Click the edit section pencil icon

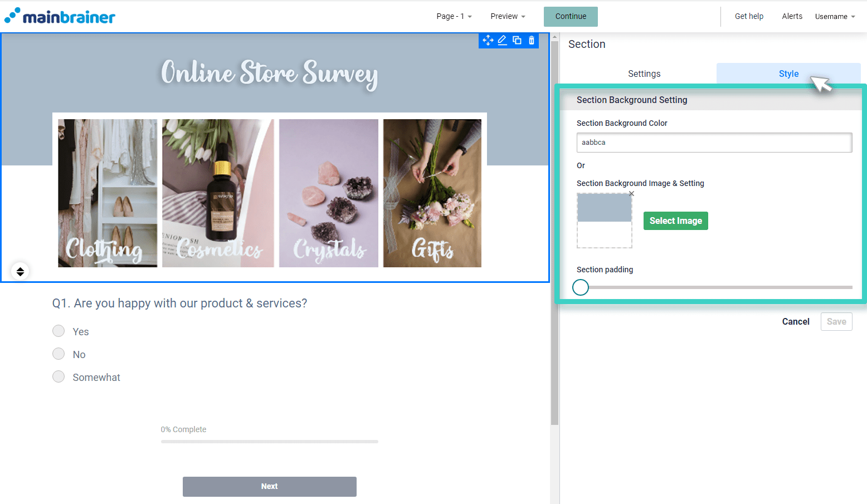click(502, 40)
